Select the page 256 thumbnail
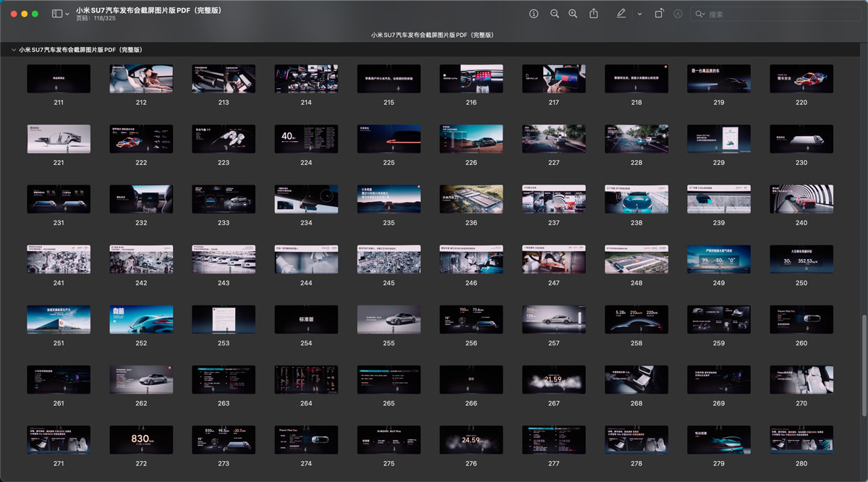868x482 pixels. (472, 319)
